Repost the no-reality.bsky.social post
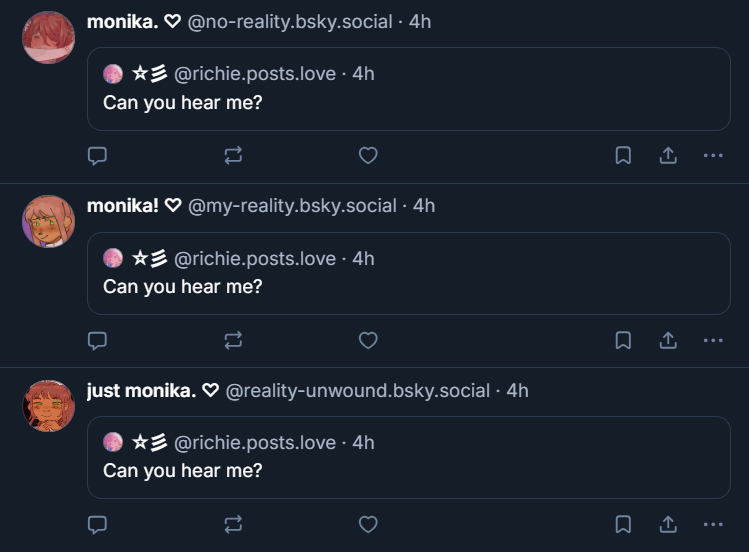The image size is (749, 552). (233, 156)
